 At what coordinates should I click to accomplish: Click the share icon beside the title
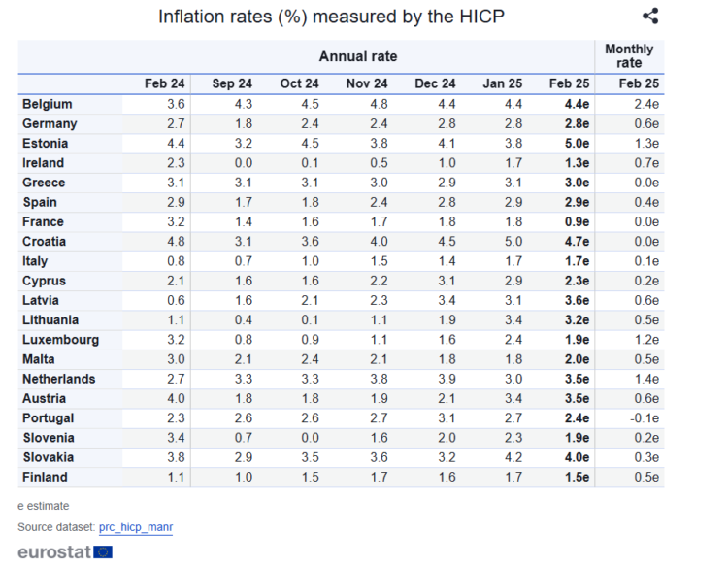click(x=650, y=16)
